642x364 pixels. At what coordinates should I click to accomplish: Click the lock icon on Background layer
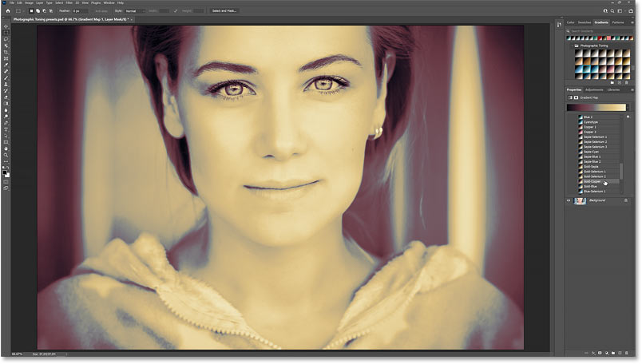point(625,200)
